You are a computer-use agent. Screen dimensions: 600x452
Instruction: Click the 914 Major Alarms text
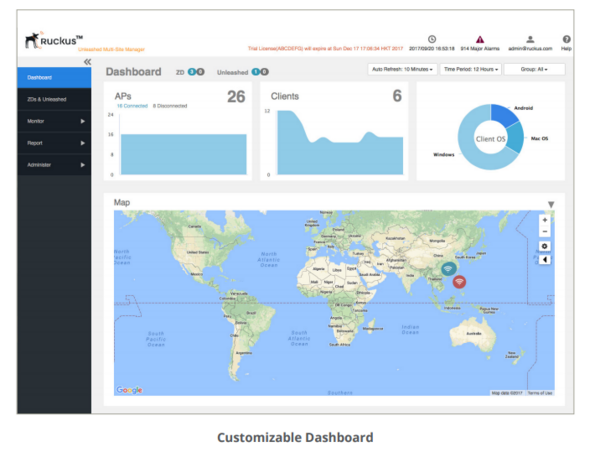click(x=480, y=49)
